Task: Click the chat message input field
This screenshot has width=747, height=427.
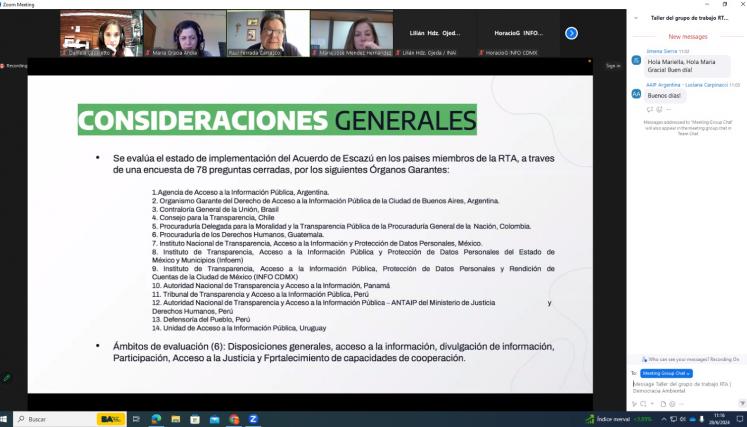Action: point(686,387)
